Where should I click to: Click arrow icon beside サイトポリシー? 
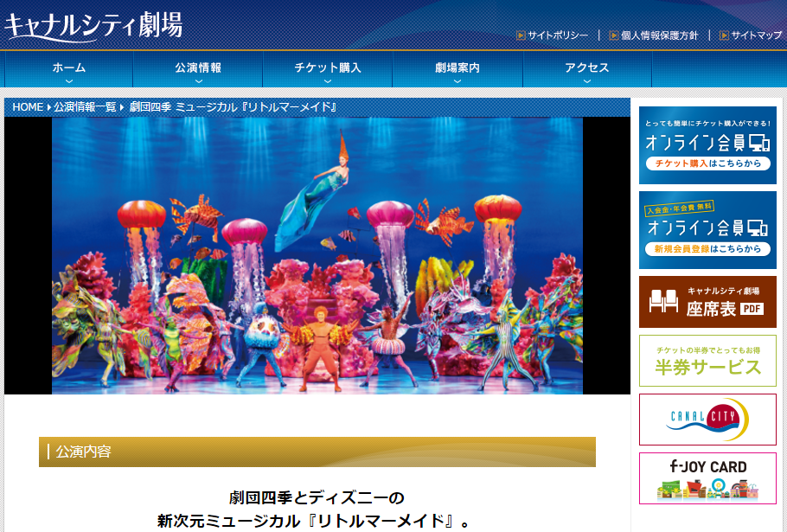click(521, 35)
